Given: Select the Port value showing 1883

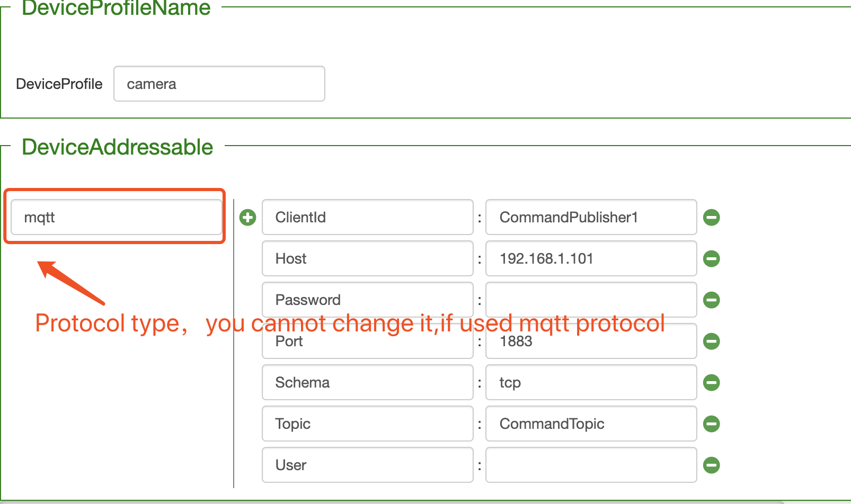Looking at the screenshot, I should click(591, 341).
